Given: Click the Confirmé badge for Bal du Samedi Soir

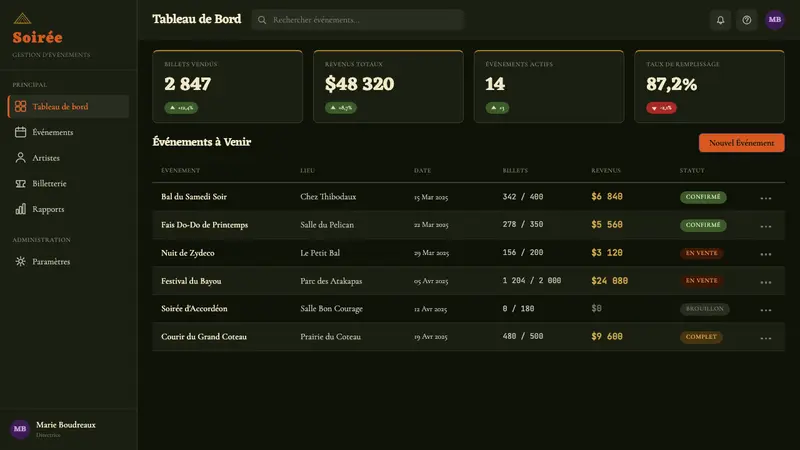Looking at the screenshot, I should [x=703, y=197].
